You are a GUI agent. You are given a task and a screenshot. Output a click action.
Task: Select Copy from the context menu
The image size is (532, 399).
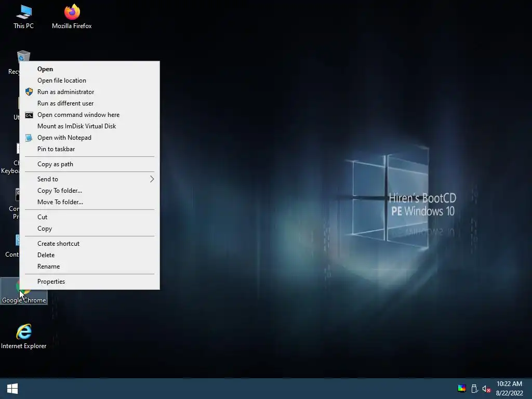89,229
